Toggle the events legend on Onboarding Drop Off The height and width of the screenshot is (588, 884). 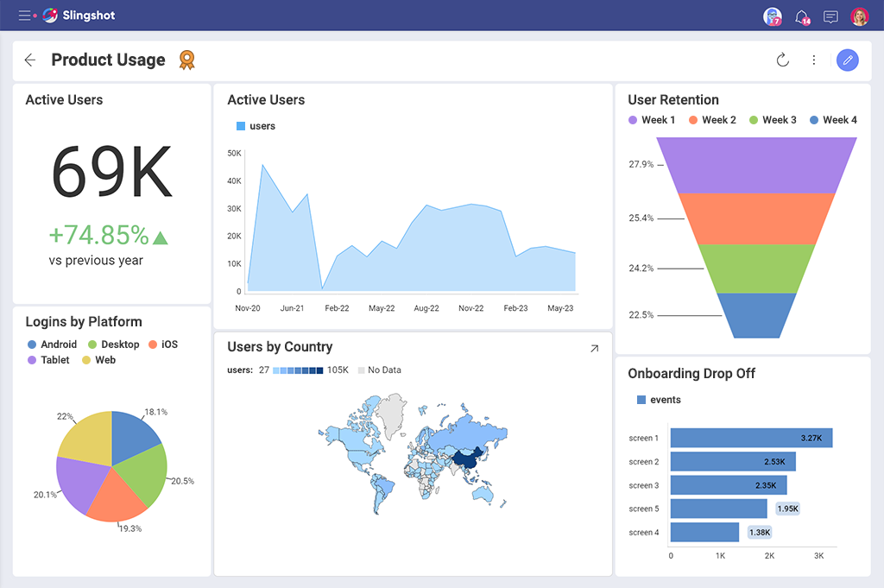(658, 399)
